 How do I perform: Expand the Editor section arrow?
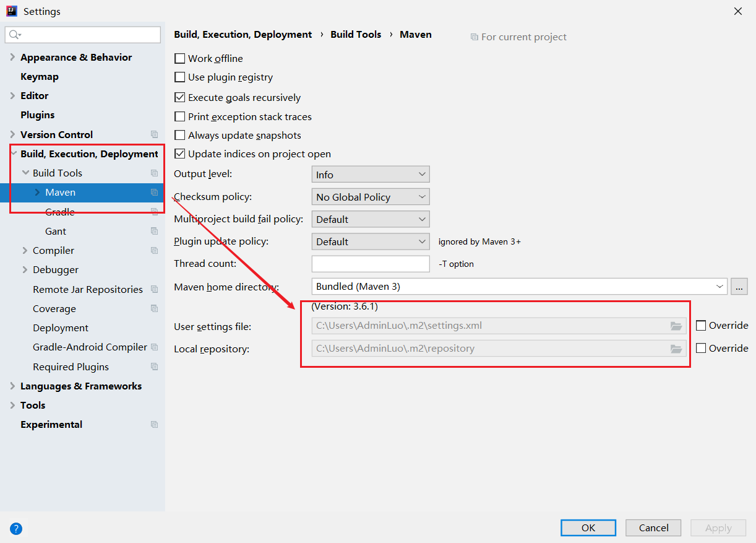[x=13, y=96]
